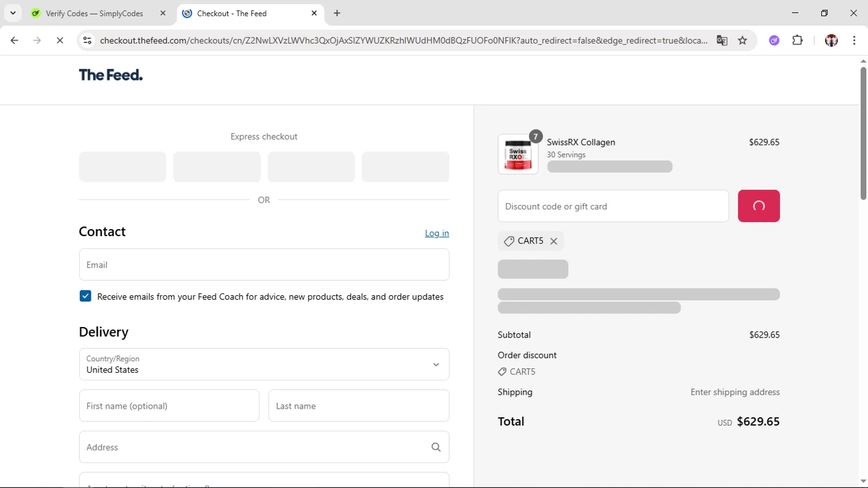Open the purple extension icon
Image resolution: width=868 pixels, height=488 pixels.
click(x=774, y=41)
